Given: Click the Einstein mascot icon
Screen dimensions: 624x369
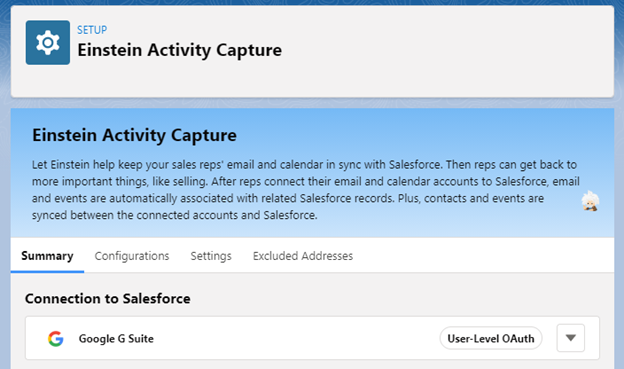Looking at the screenshot, I should coord(590,201).
